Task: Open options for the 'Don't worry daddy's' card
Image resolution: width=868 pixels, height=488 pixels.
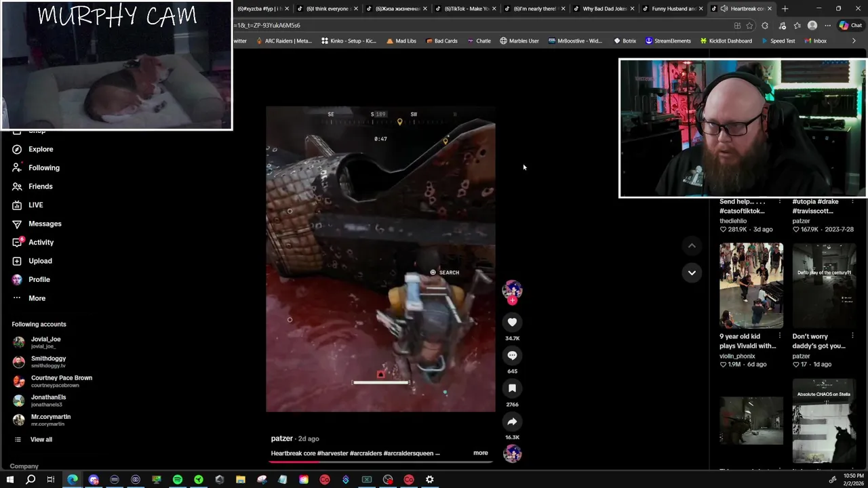Action: pos(852,336)
